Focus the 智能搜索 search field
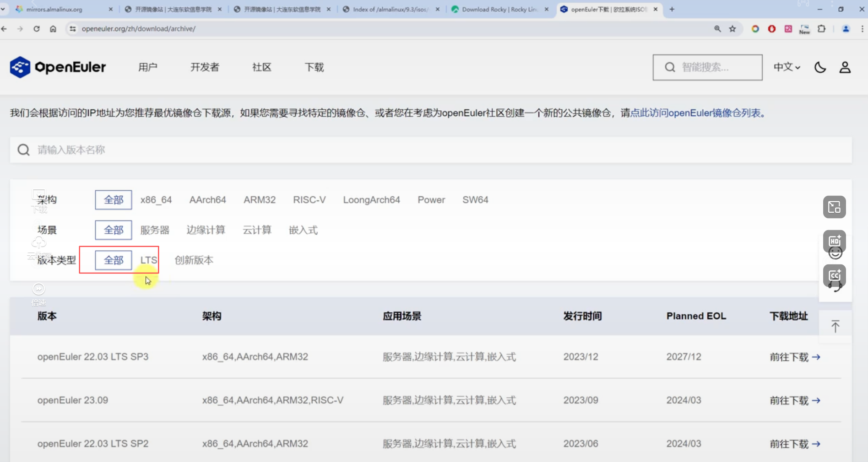This screenshot has height=462, width=868. 707,67
